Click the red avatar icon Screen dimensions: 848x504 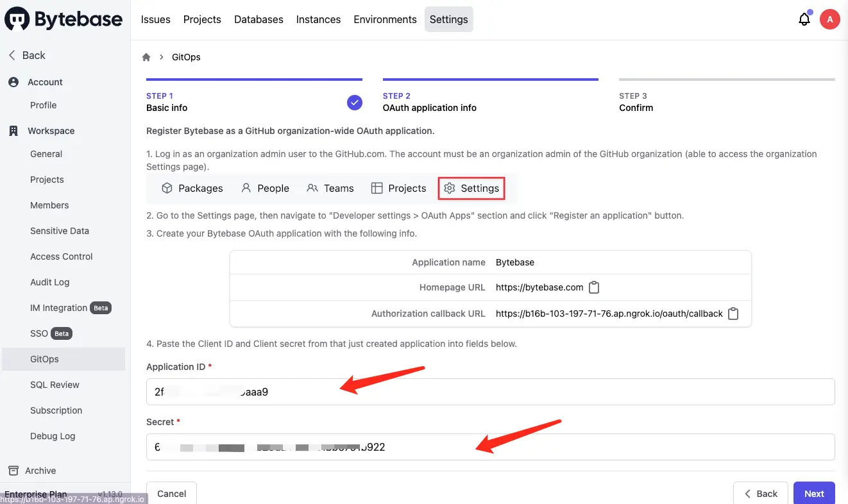pyautogui.click(x=830, y=19)
